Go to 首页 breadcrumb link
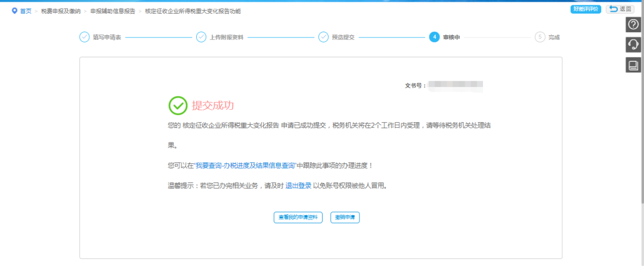 (26, 11)
